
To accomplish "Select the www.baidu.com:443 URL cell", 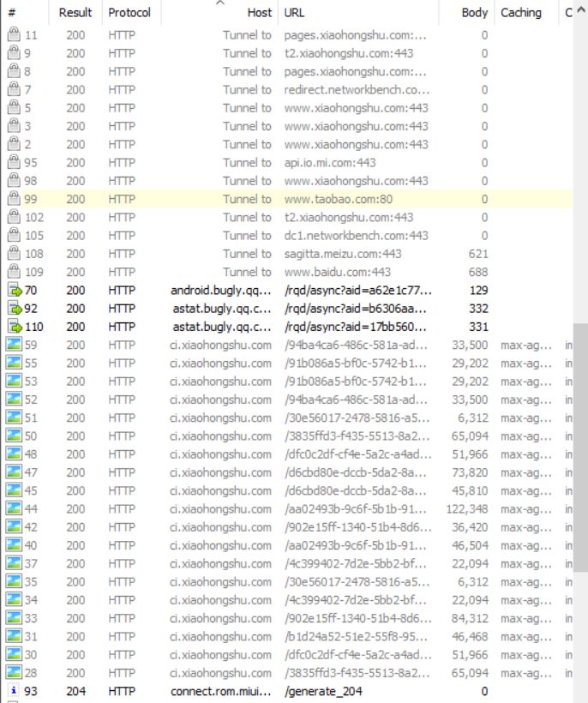I will click(338, 272).
